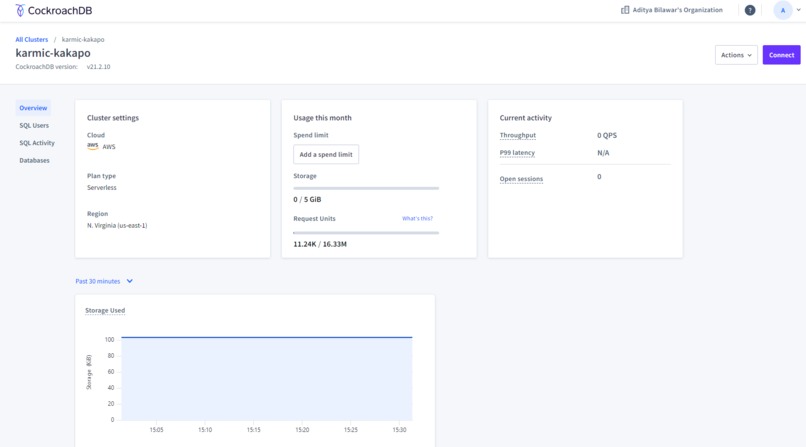Screen dimensions: 806x447
Task: Click the 15:30 chart axis label
Action: (399, 430)
